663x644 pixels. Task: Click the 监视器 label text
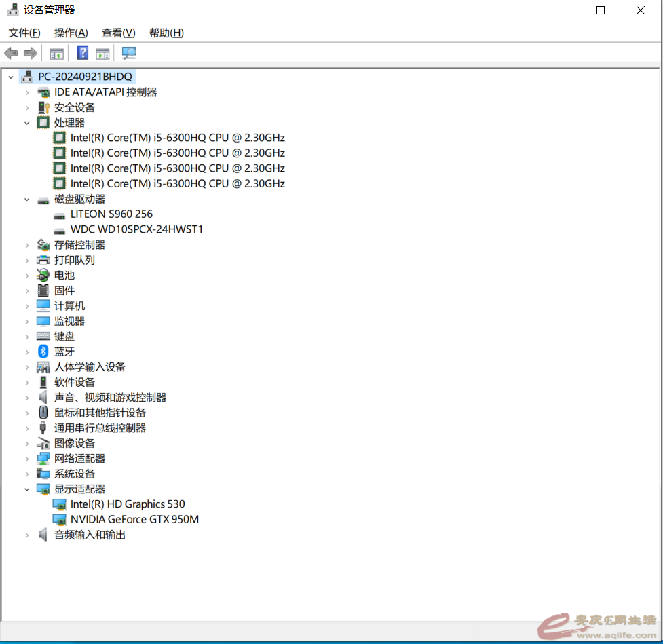pyautogui.click(x=69, y=321)
